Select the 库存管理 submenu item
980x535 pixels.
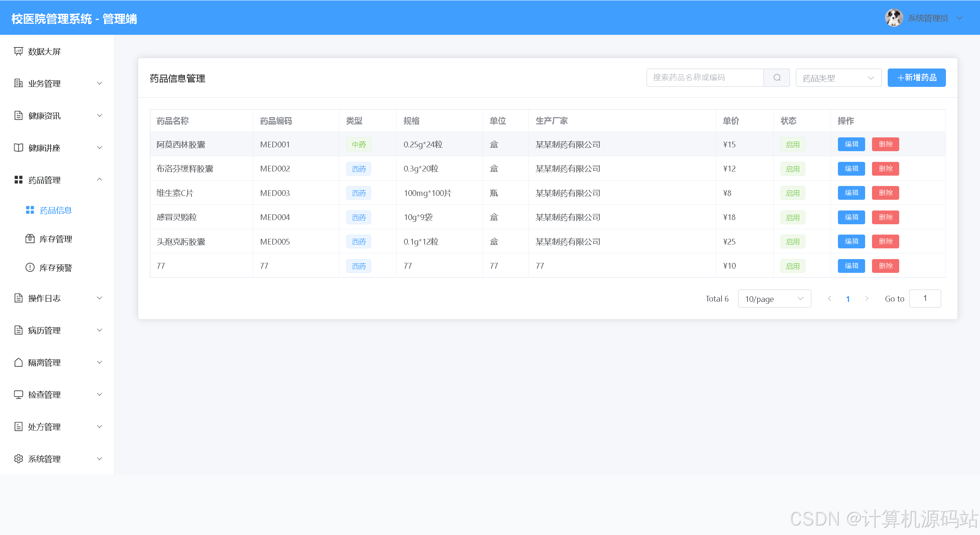click(x=57, y=239)
